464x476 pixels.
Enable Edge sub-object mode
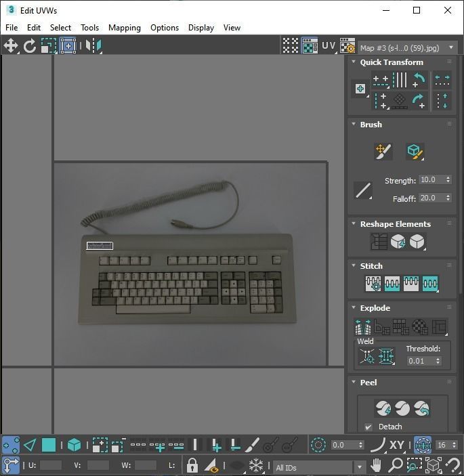coord(30,445)
